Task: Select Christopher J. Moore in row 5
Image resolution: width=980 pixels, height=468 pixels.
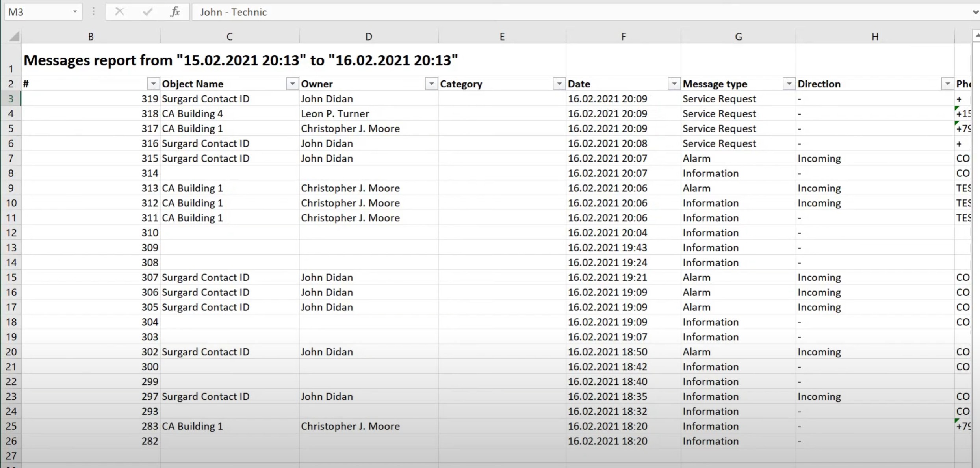Action: click(369, 129)
